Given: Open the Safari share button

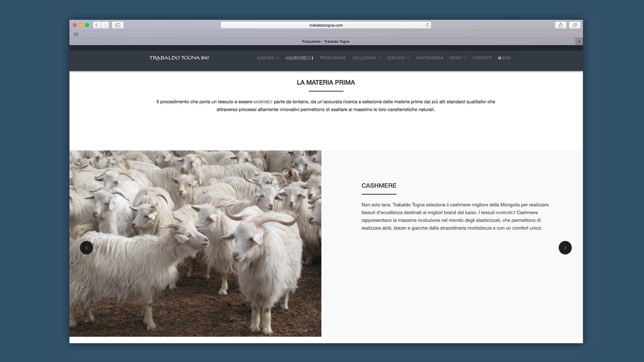Looking at the screenshot, I should coord(560,25).
